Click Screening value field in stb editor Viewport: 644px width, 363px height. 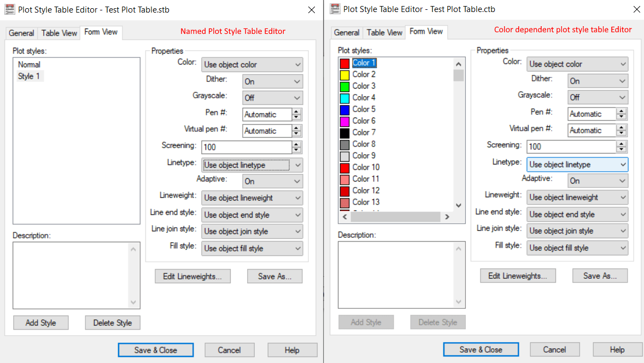247,147
